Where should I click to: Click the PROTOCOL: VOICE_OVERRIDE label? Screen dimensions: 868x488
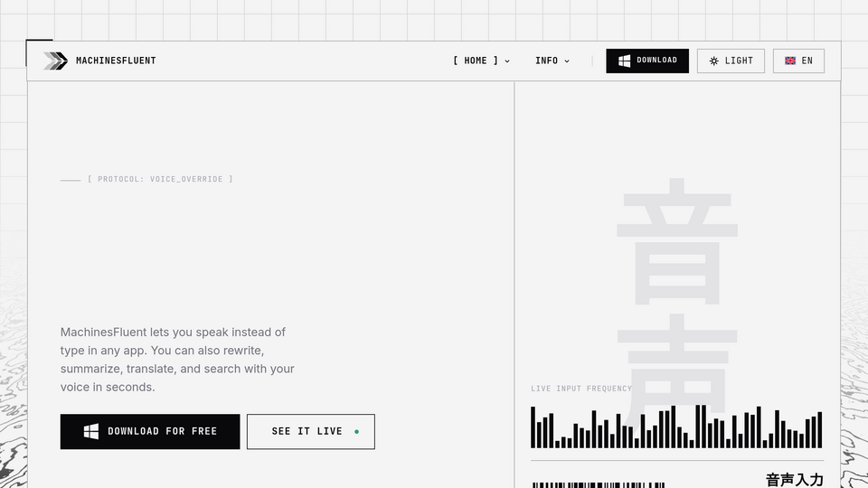click(x=160, y=179)
